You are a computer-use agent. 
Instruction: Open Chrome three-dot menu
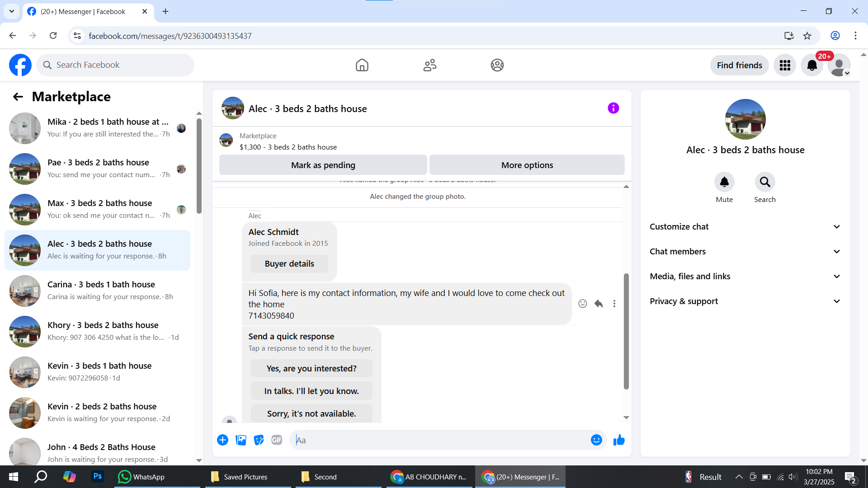pos(855,36)
